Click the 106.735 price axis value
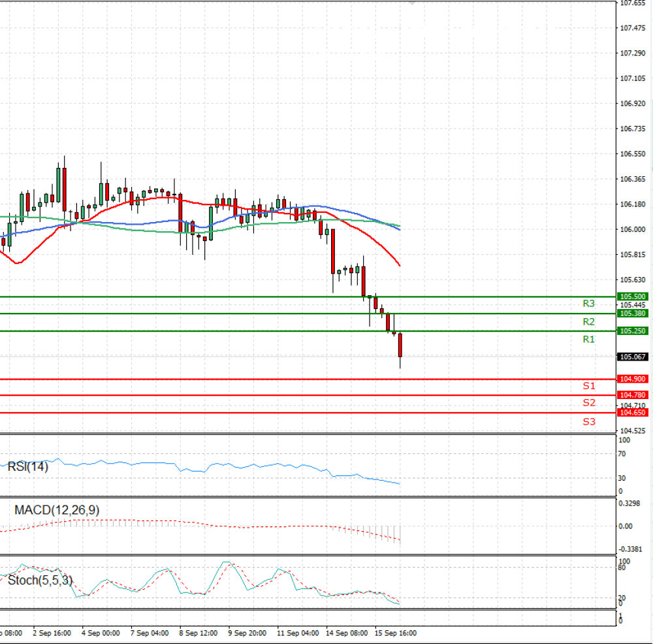 [x=633, y=129]
